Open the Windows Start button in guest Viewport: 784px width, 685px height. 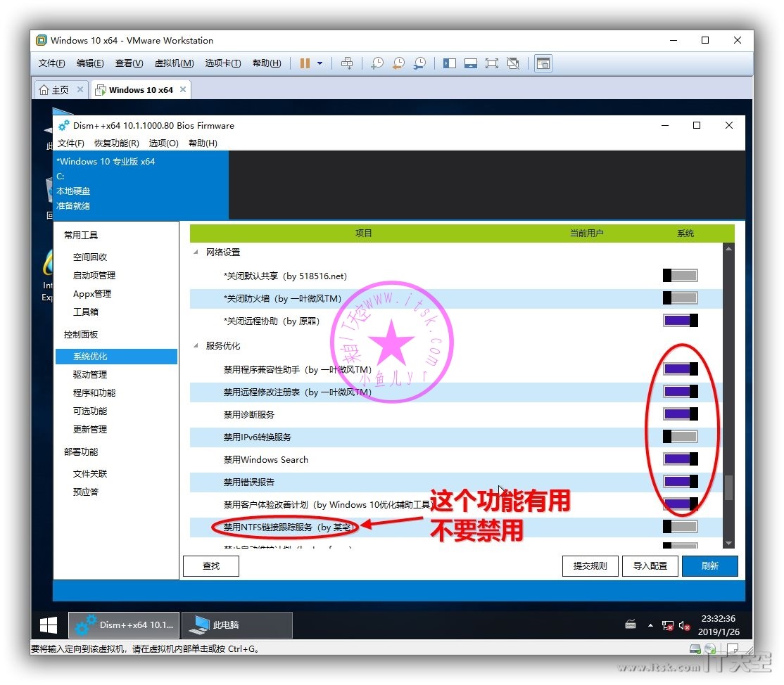(49, 625)
